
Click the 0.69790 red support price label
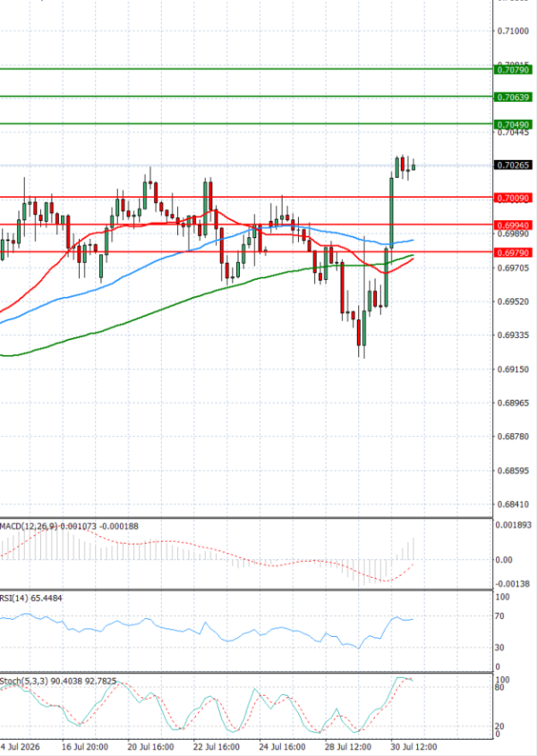click(513, 252)
